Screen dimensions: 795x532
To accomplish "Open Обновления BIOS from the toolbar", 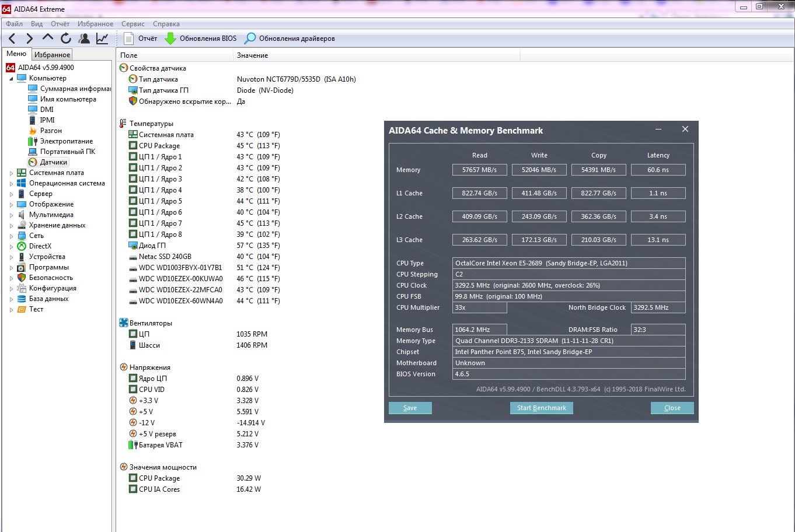I will 201,38.
